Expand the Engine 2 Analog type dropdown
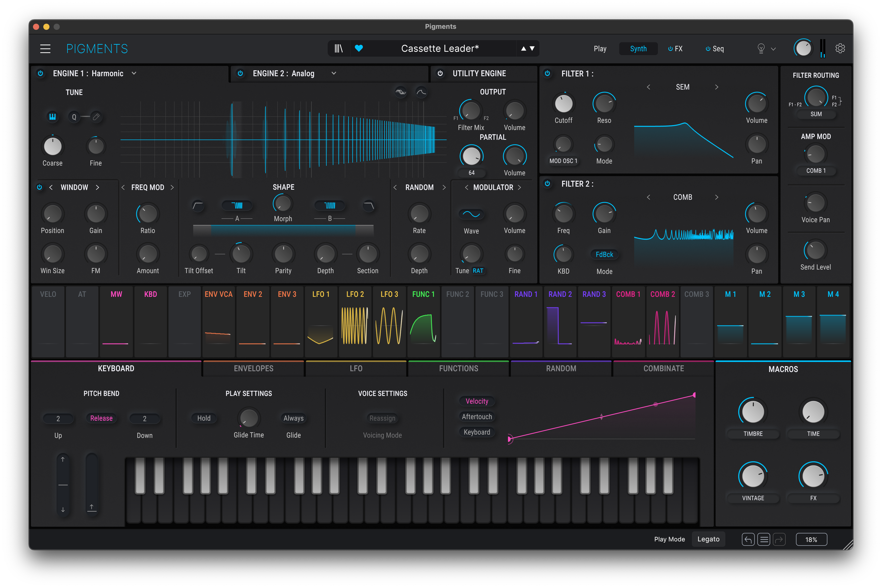The width and height of the screenshot is (882, 588). [334, 73]
